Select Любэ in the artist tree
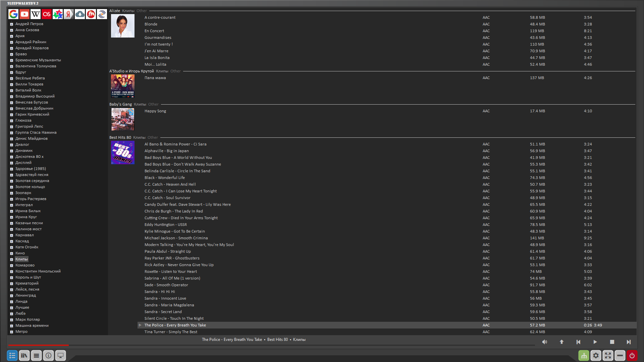The height and width of the screenshot is (362, 644). pyautogui.click(x=20, y=313)
